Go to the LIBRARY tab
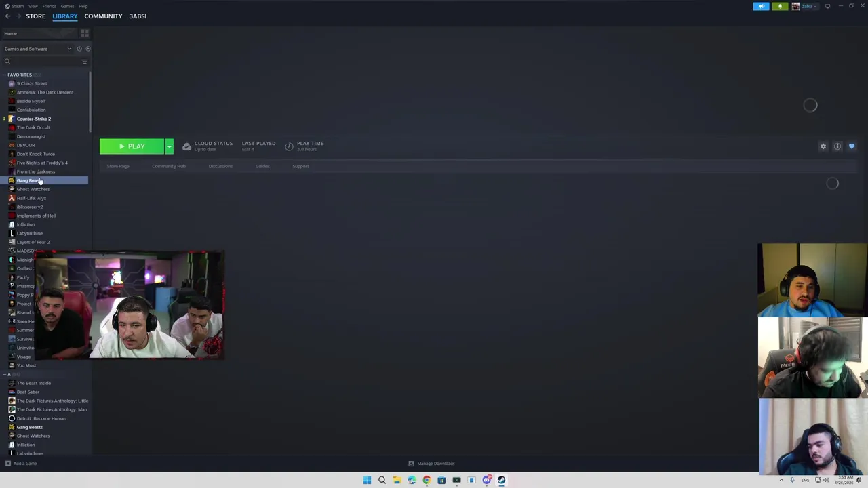Viewport: 868px width, 488px height. tap(65, 16)
